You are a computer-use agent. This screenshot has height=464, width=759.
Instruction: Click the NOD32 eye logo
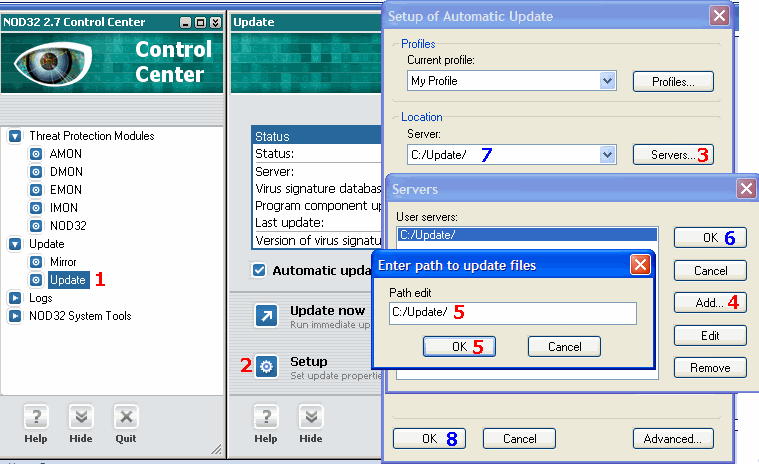pyautogui.click(x=52, y=63)
